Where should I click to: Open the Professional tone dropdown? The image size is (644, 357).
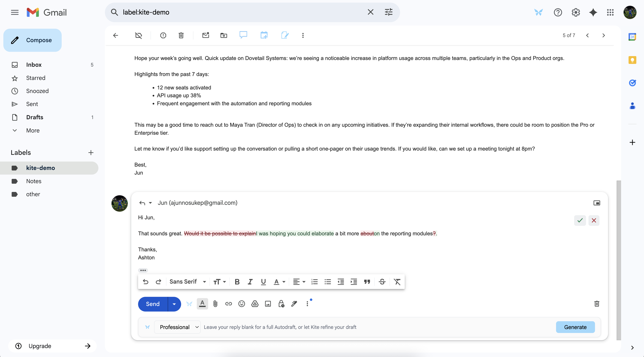(177, 327)
